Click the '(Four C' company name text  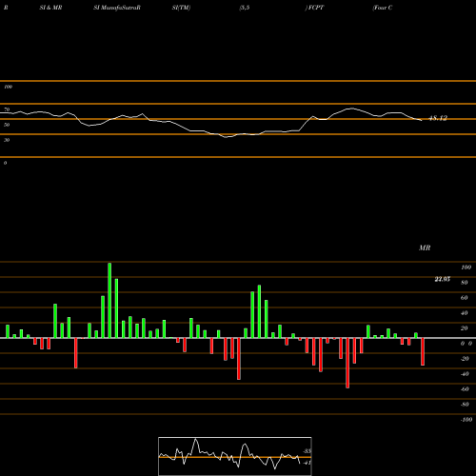(383, 8)
